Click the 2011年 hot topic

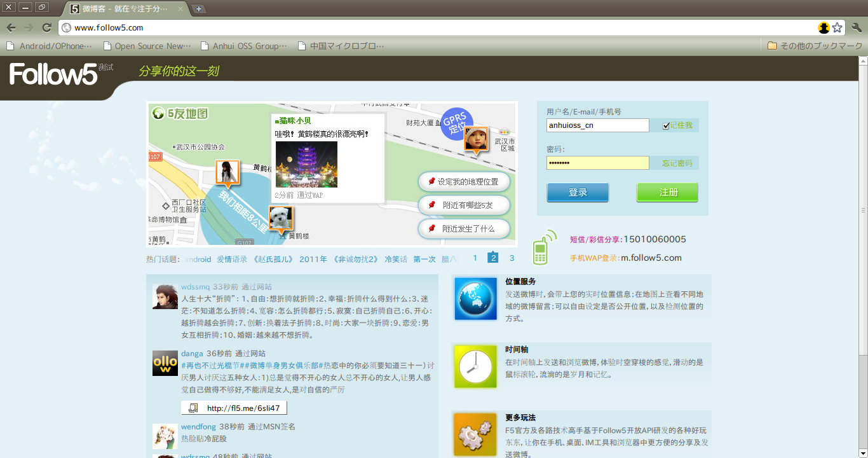pos(313,260)
